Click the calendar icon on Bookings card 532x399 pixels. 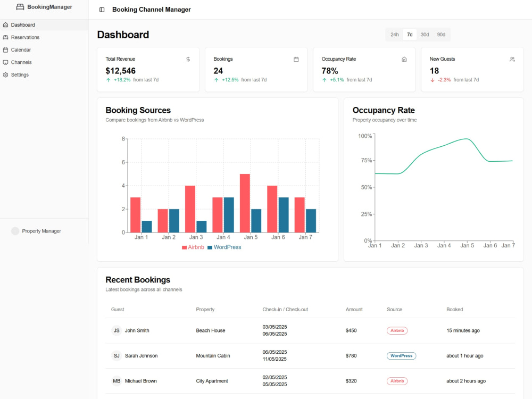click(x=296, y=60)
